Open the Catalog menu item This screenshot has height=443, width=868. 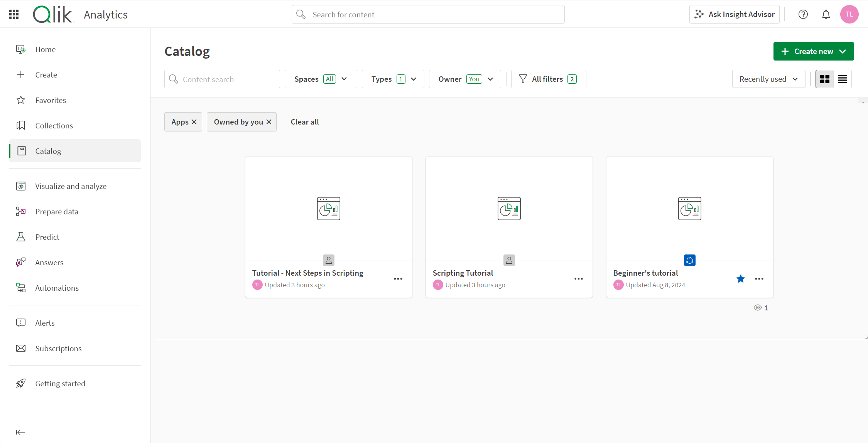coord(47,150)
